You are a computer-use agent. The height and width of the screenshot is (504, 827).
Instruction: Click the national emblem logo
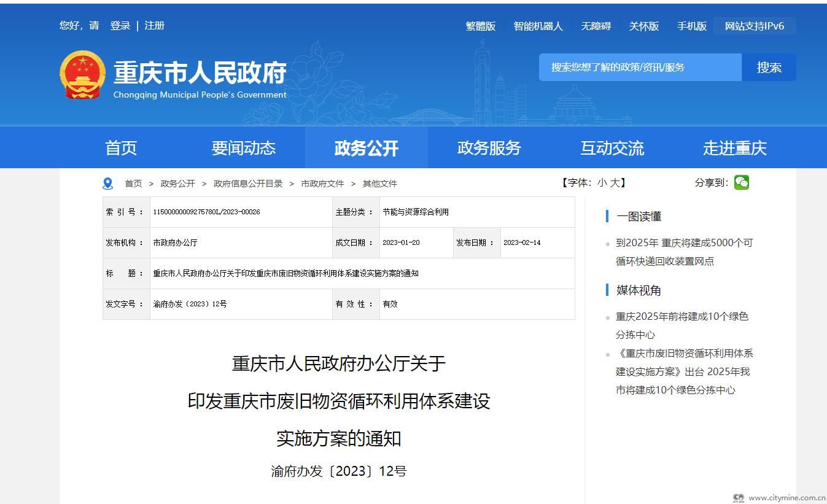pyautogui.click(x=82, y=75)
